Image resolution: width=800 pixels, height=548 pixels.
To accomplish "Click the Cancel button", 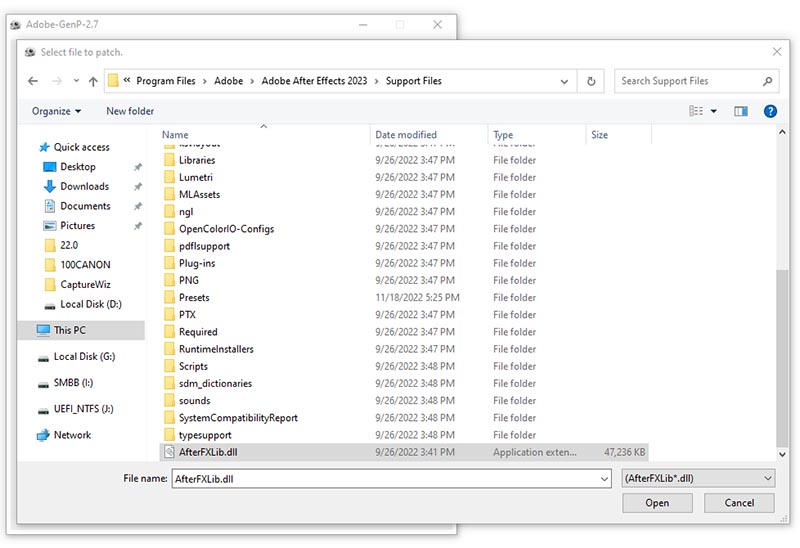I will (739, 503).
